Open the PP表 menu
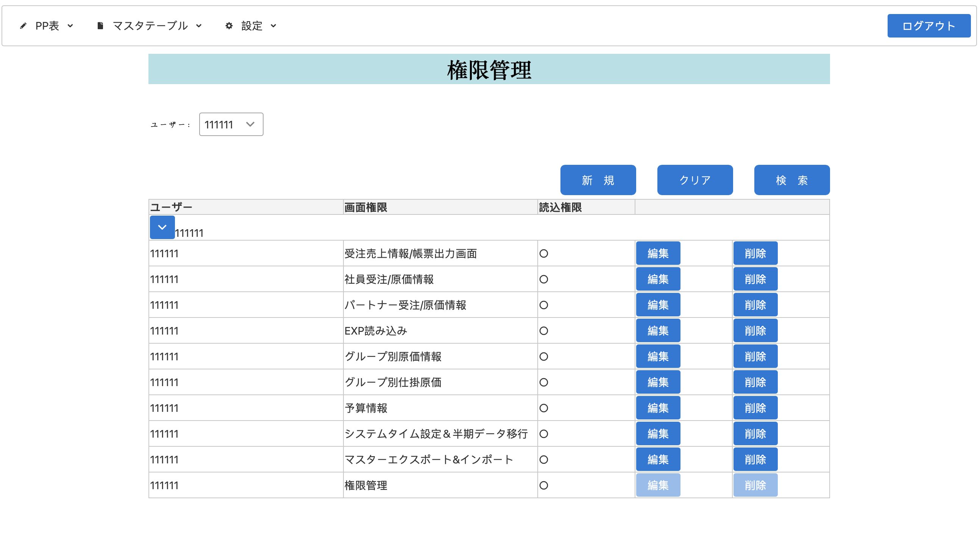Screen dimensions: 980x535 47,26
